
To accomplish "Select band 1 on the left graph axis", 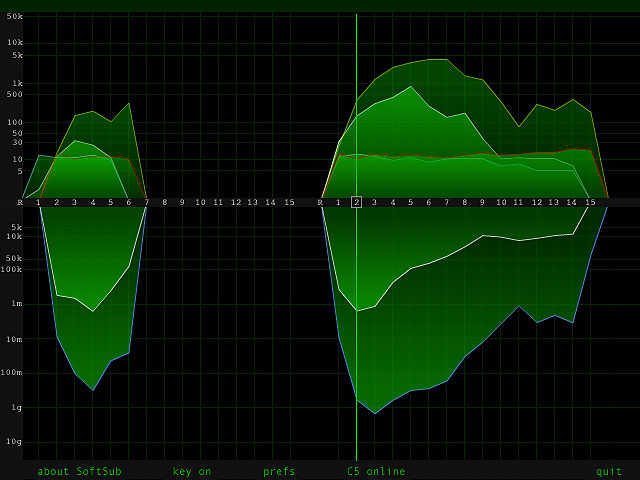I will [x=38, y=202].
